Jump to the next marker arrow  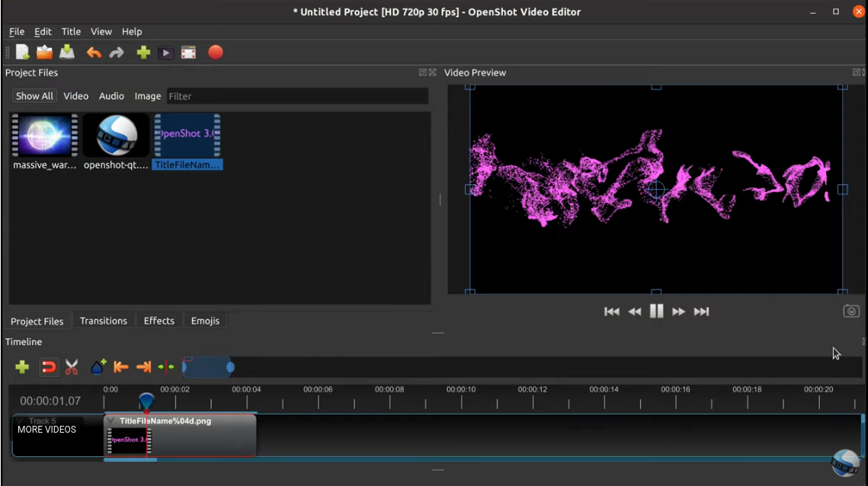[x=143, y=367]
